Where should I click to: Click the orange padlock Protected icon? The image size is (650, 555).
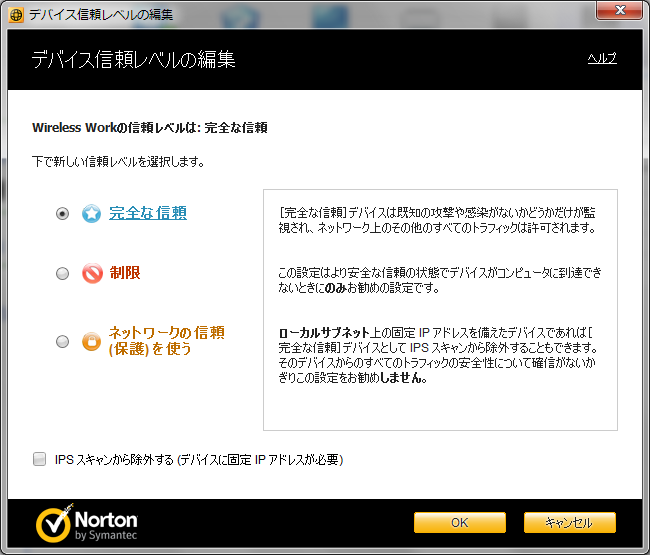[x=92, y=342]
